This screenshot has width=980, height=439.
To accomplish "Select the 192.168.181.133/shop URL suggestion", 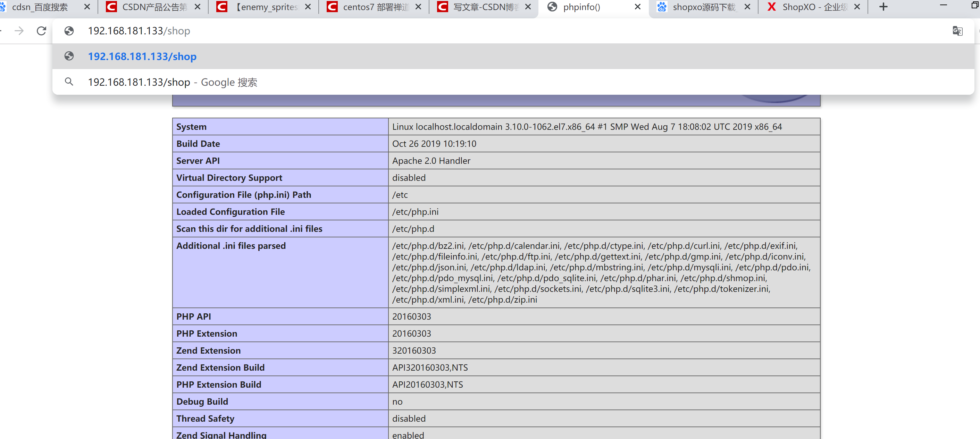I will (142, 56).
